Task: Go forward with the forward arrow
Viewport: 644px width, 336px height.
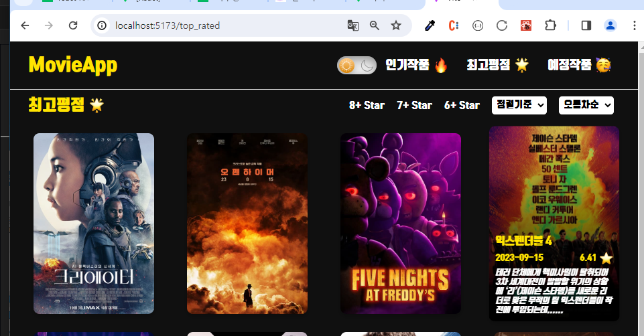Action: click(49, 25)
